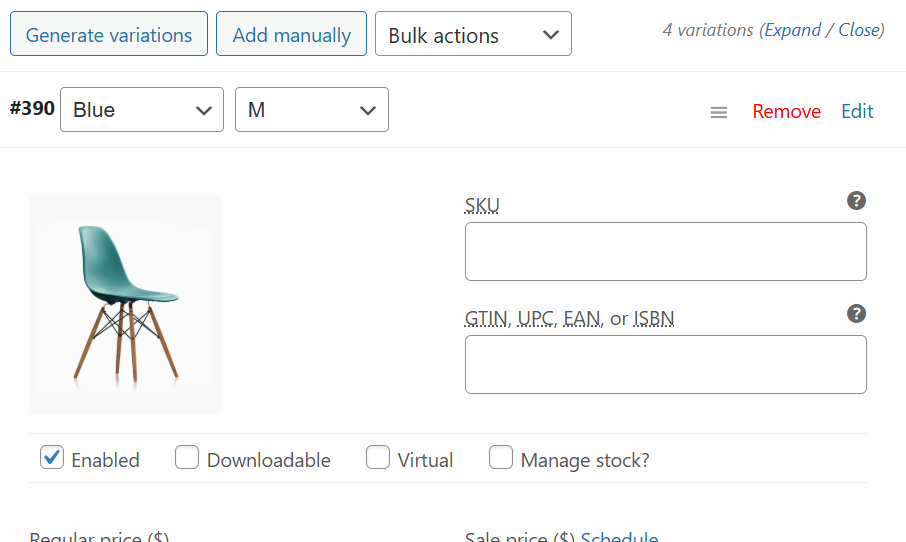Click the GTIN help question mark icon
The image size is (906, 542).
click(x=856, y=314)
